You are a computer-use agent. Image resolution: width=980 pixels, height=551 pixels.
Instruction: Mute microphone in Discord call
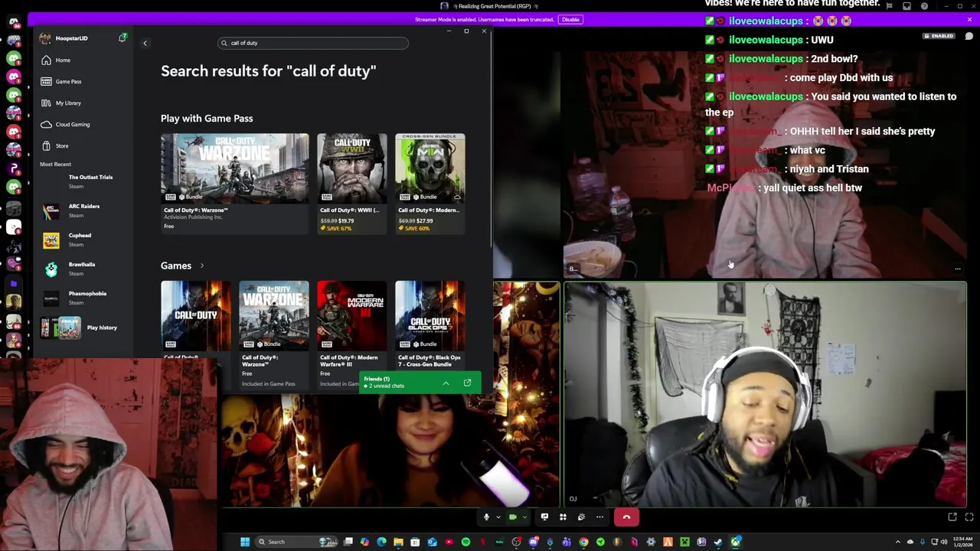coord(485,517)
